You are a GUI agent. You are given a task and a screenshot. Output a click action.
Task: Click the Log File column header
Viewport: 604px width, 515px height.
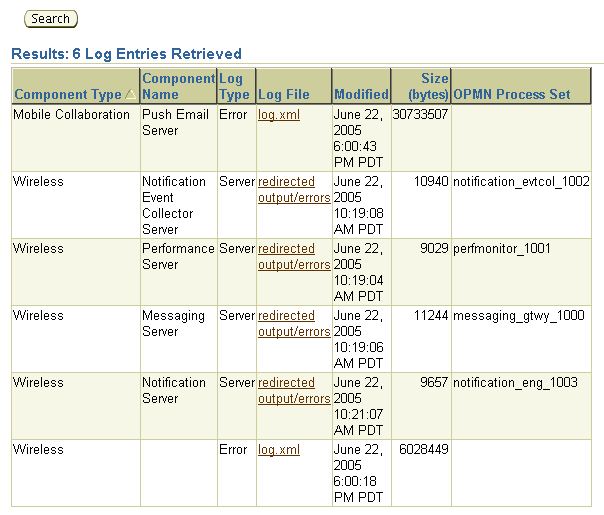pos(284,95)
